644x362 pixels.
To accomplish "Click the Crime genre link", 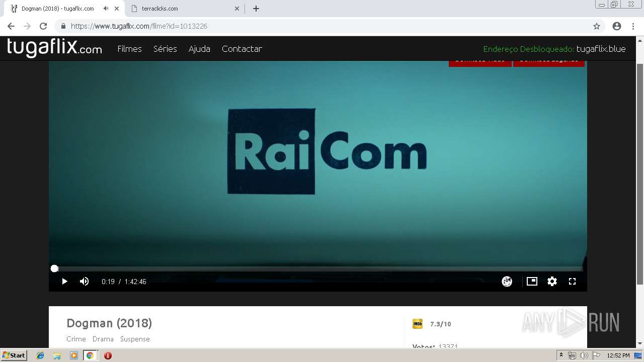I will click(76, 339).
